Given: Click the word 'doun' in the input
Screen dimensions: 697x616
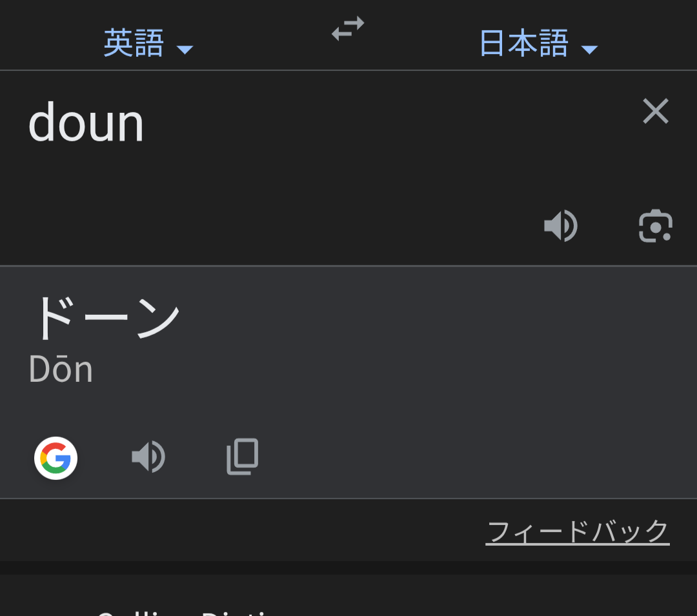Looking at the screenshot, I should (86, 122).
